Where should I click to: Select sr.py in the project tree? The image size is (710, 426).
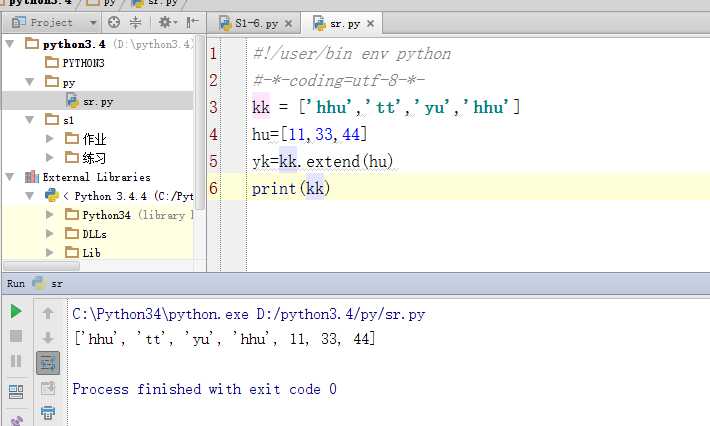97,101
